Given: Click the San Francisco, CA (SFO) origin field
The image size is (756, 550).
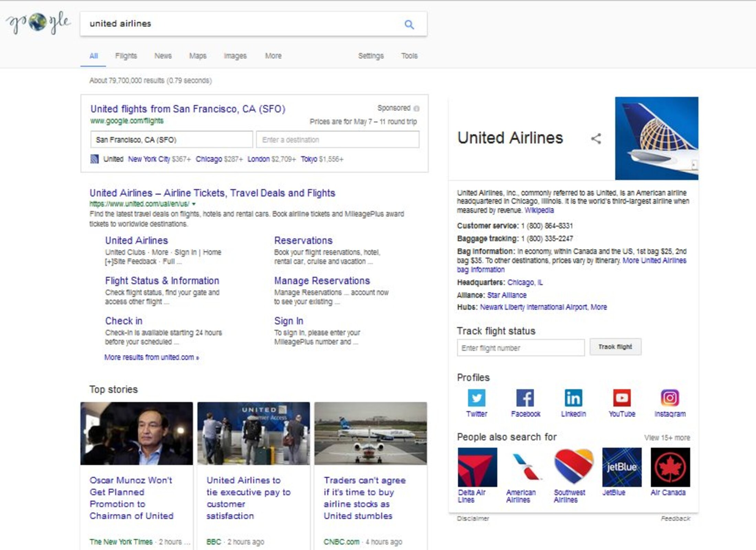Looking at the screenshot, I should coord(171,139).
